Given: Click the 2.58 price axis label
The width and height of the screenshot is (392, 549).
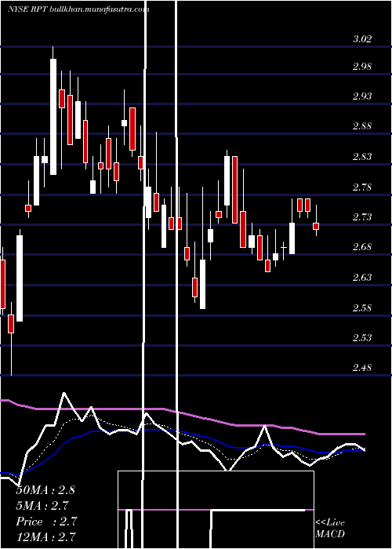Looking at the screenshot, I should pos(362,308).
